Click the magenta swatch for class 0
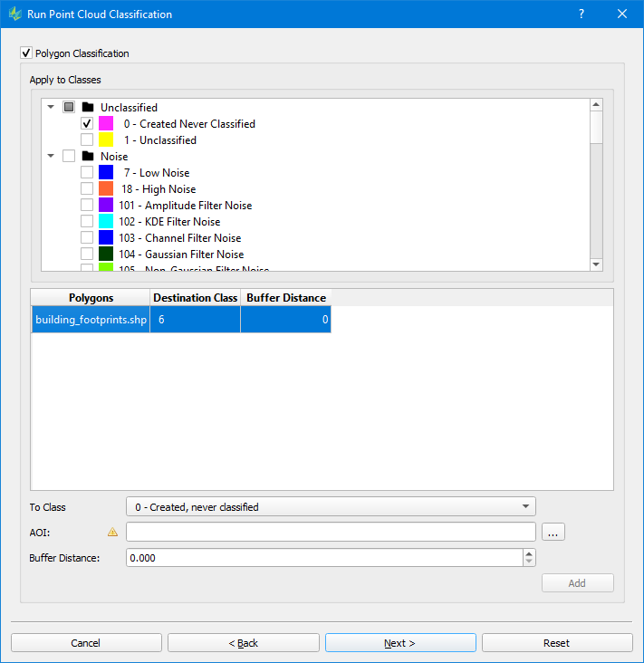 (x=106, y=124)
